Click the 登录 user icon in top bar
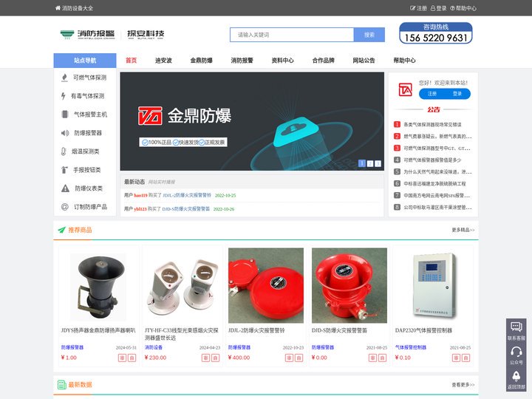 (x=433, y=8)
